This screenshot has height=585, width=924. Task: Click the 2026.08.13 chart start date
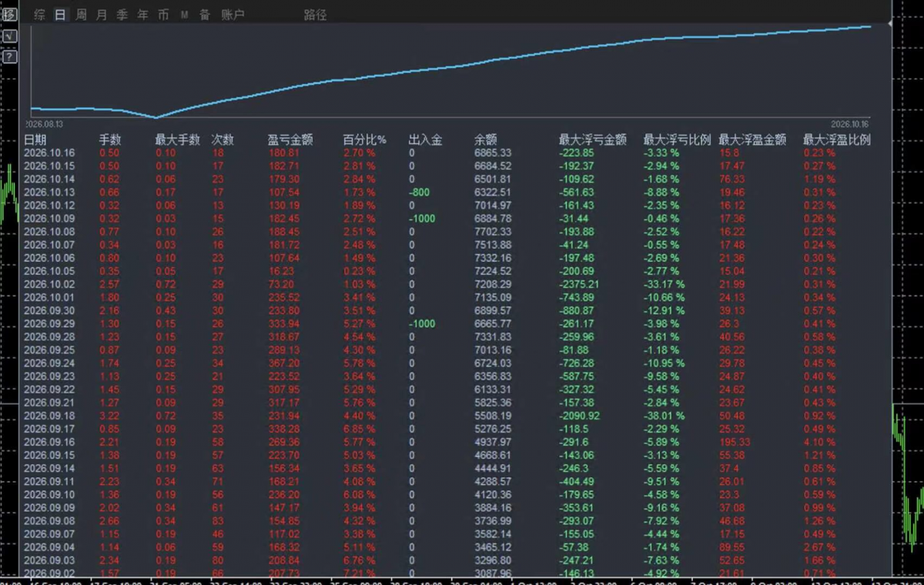[44, 123]
